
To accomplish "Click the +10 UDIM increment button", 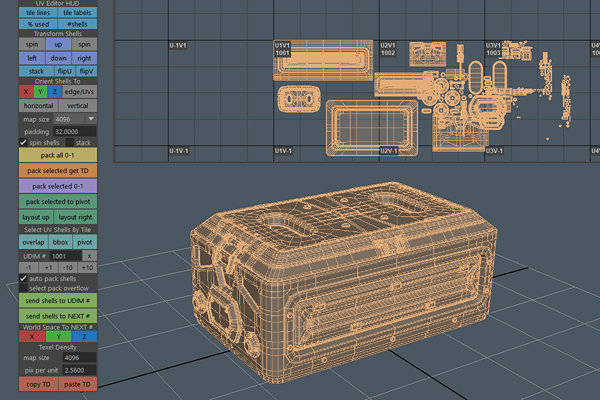I will 87,268.
